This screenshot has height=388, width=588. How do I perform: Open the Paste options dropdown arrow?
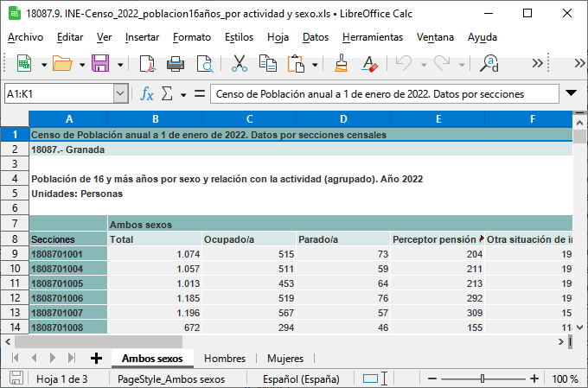pyautogui.click(x=315, y=64)
